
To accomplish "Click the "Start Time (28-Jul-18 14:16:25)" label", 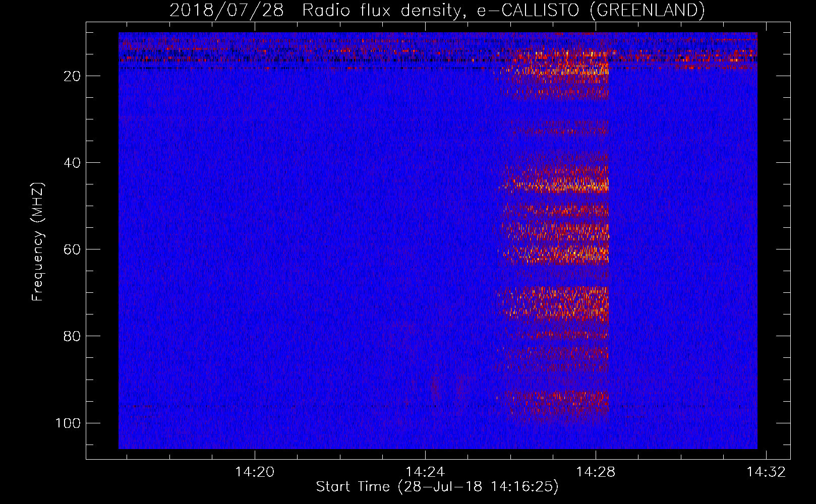I will pos(437,487).
